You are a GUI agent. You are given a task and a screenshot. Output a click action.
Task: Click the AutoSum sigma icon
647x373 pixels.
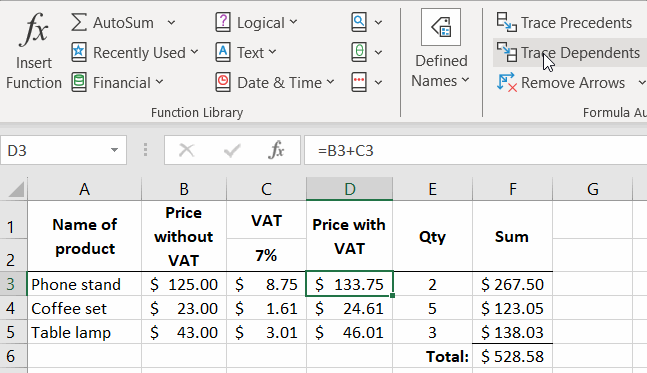(79, 22)
